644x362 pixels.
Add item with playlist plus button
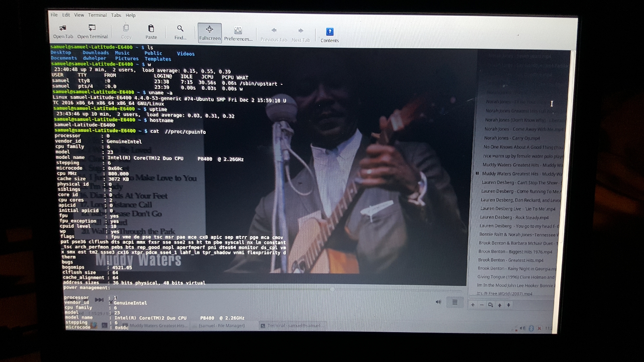pos(473,305)
